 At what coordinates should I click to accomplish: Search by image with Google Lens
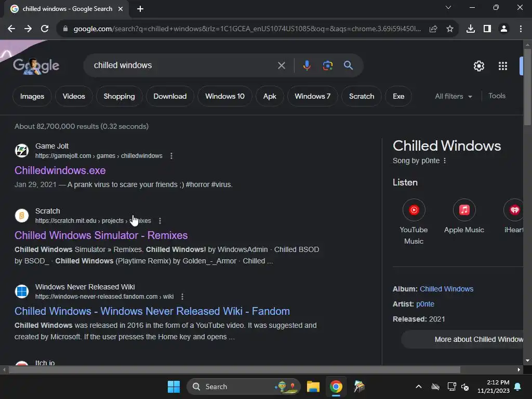(x=328, y=65)
